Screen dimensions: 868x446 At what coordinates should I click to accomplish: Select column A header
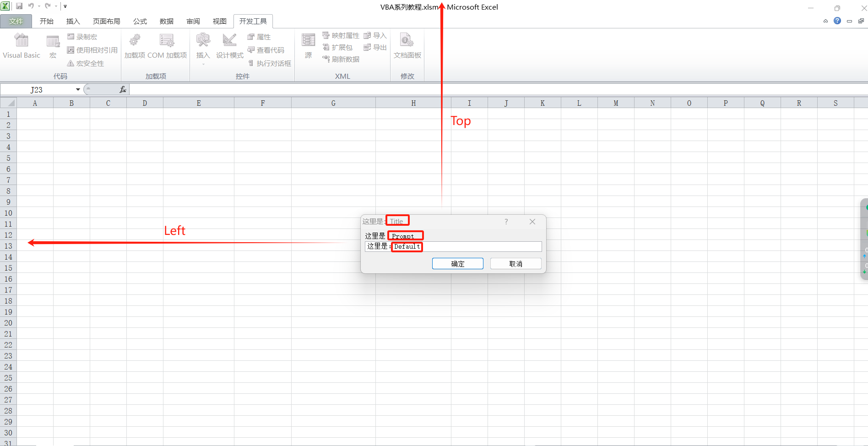35,103
